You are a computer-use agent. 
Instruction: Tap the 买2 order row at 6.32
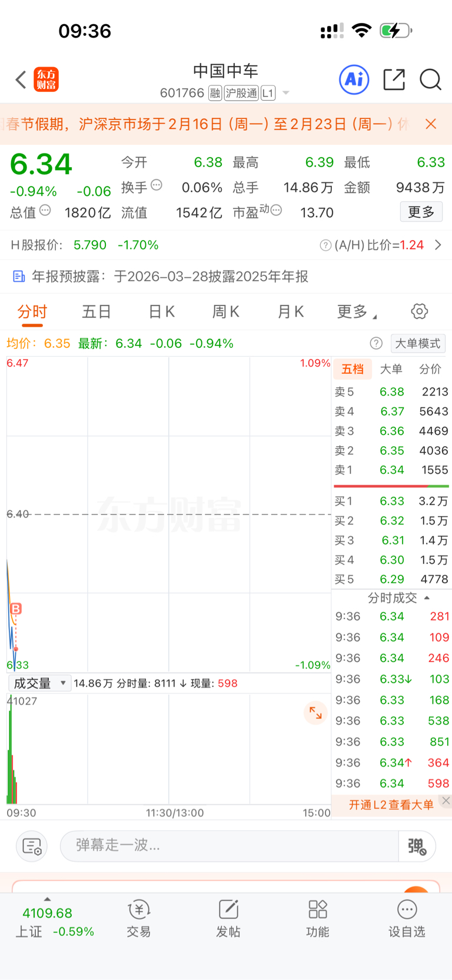point(391,520)
